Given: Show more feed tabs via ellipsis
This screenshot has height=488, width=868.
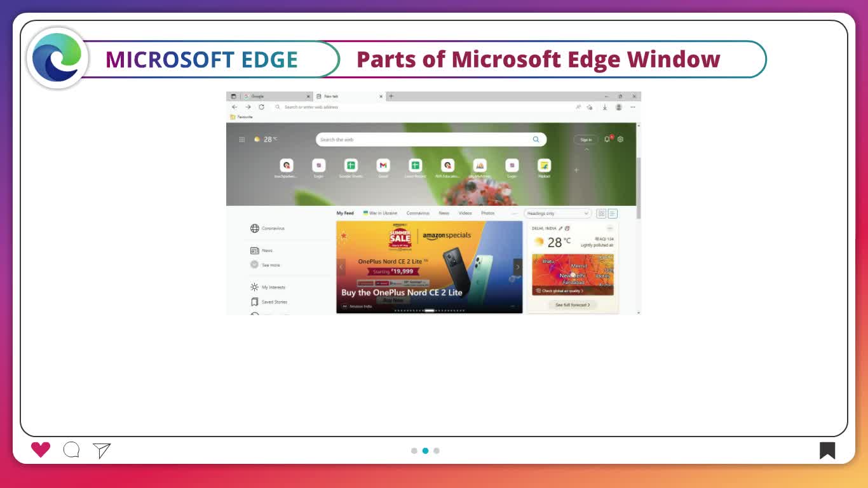Looking at the screenshot, I should 514,213.
